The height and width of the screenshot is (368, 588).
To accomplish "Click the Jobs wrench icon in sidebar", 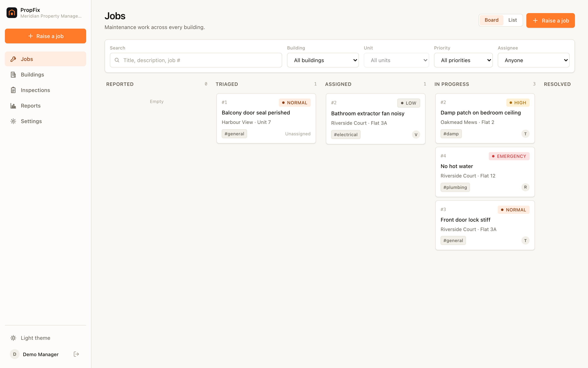I will (x=13, y=59).
